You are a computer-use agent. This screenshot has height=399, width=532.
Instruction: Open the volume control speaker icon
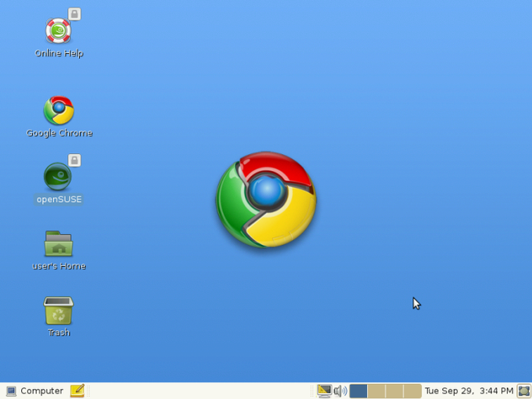340,391
